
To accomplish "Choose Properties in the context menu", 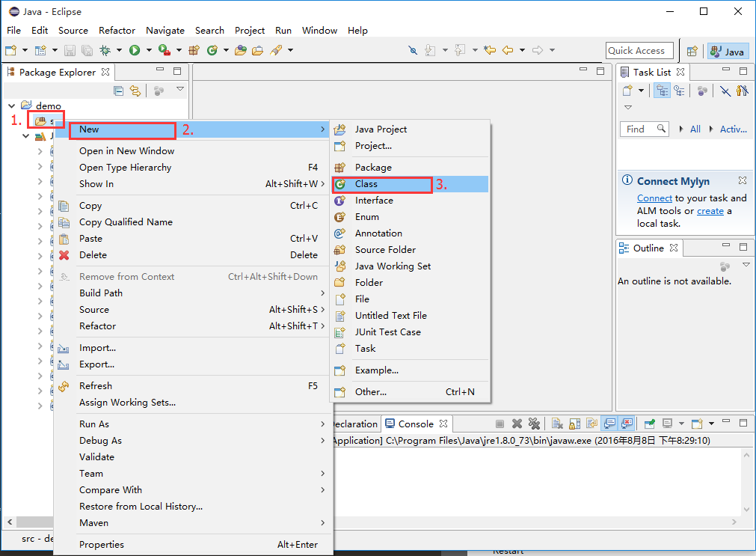I will pyautogui.click(x=102, y=545).
